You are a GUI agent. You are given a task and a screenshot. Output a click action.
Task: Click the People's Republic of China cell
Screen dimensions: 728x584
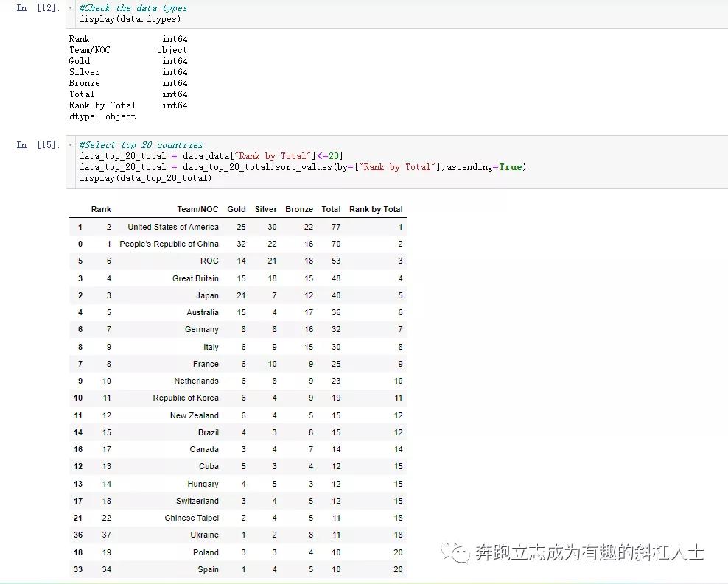coord(169,244)
